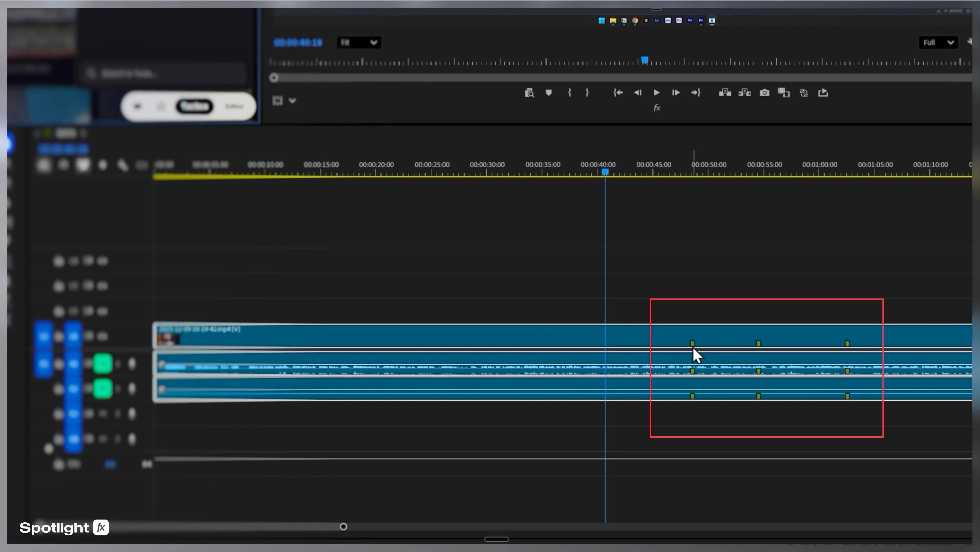This screenshot has height=552, width=980.
Task: Open the Full playback resolution dropdown
Action: click(x=938, y=42)
